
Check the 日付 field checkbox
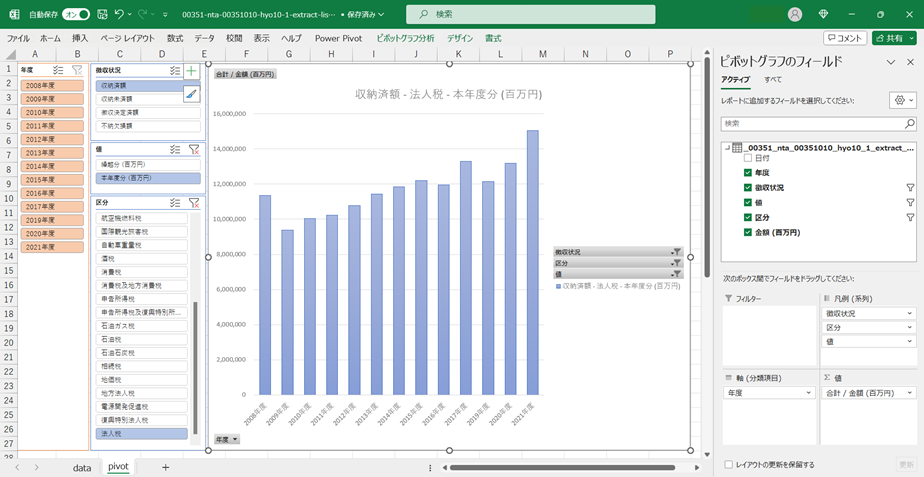748,158
